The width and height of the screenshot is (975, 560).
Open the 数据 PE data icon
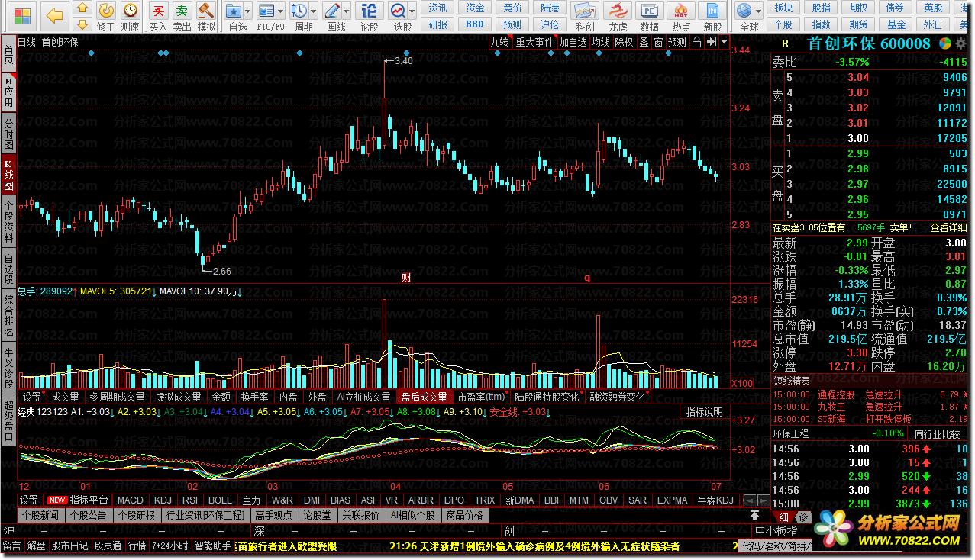(649, 11)
